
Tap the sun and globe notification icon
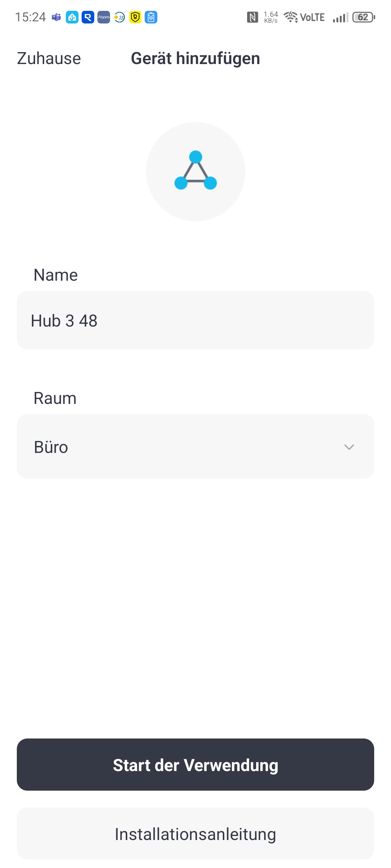pyautogui.click(x=119, y=17)
